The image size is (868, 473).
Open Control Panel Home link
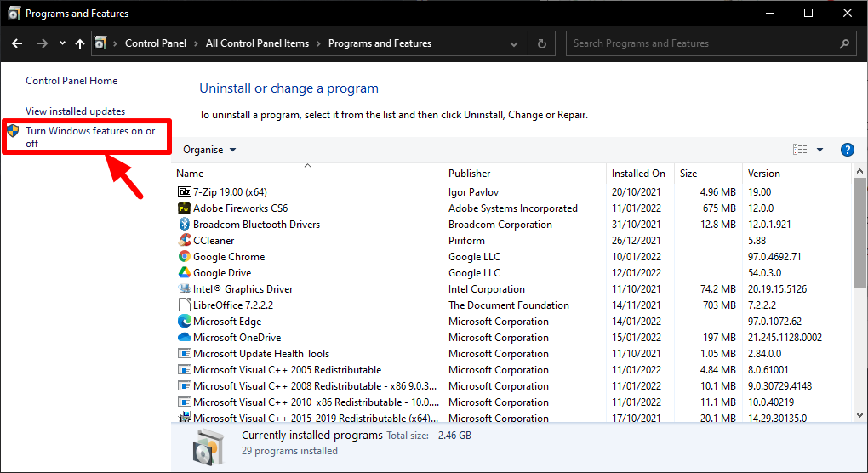[71, 81]
